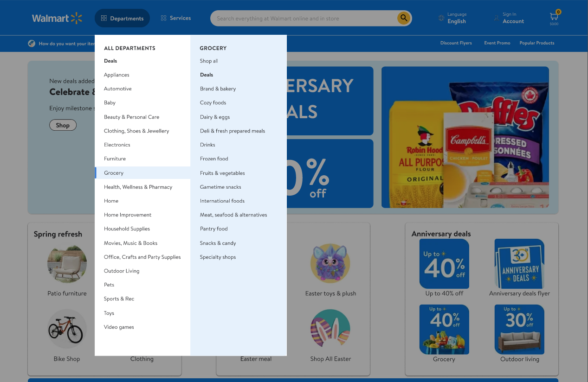The image size is (588, 382).
Task: Select Household Supplies department
Action: click(x=127, y=229)
